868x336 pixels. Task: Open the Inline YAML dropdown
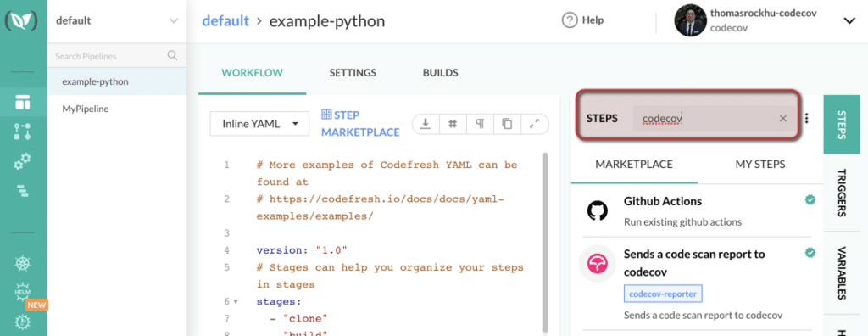(x=259, y=124)
